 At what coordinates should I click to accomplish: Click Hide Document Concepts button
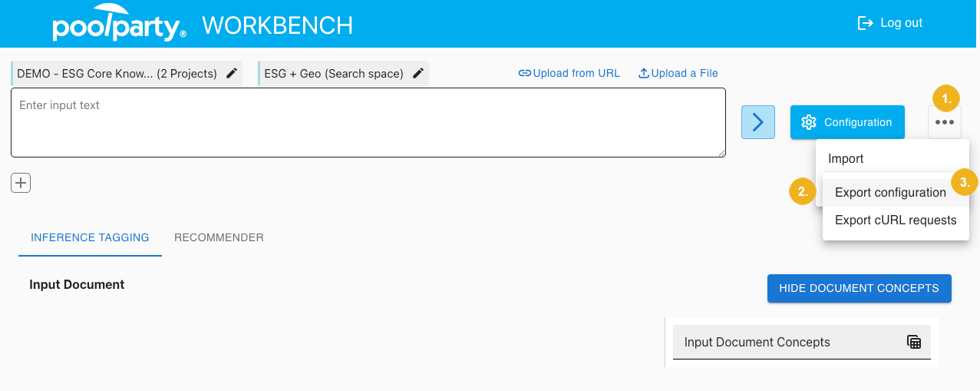point(859,288)
